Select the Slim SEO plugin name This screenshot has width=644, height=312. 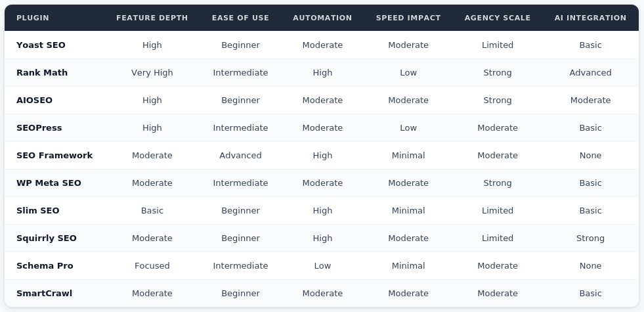coord(38,210)
